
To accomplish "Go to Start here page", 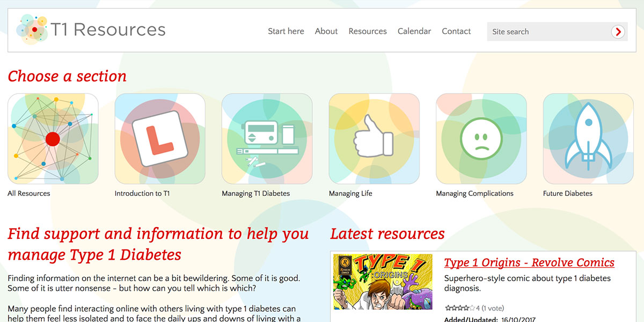I will pos(286,31).
